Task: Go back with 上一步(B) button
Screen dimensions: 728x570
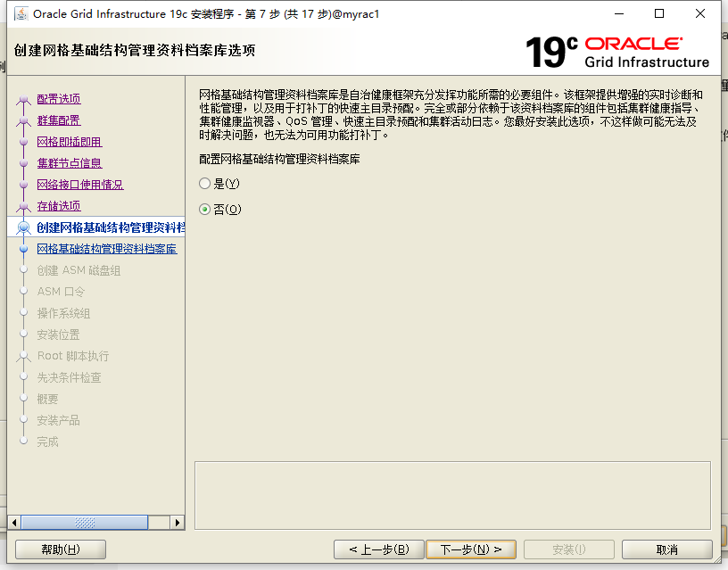Action: click(x=379, y=549)
